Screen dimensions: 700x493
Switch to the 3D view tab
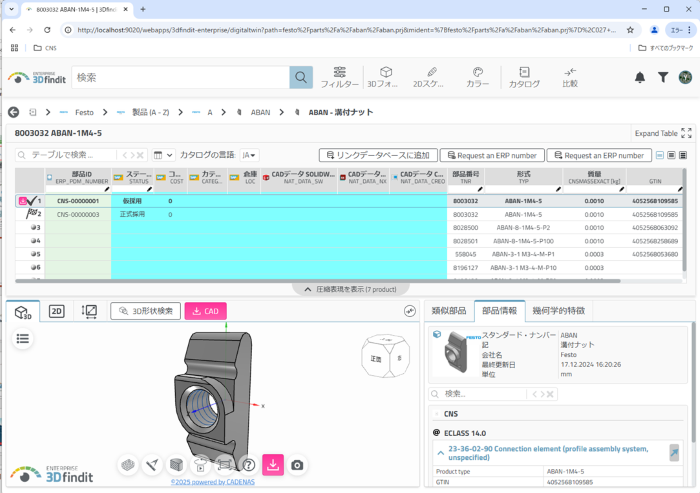click(x=23, y=312)
